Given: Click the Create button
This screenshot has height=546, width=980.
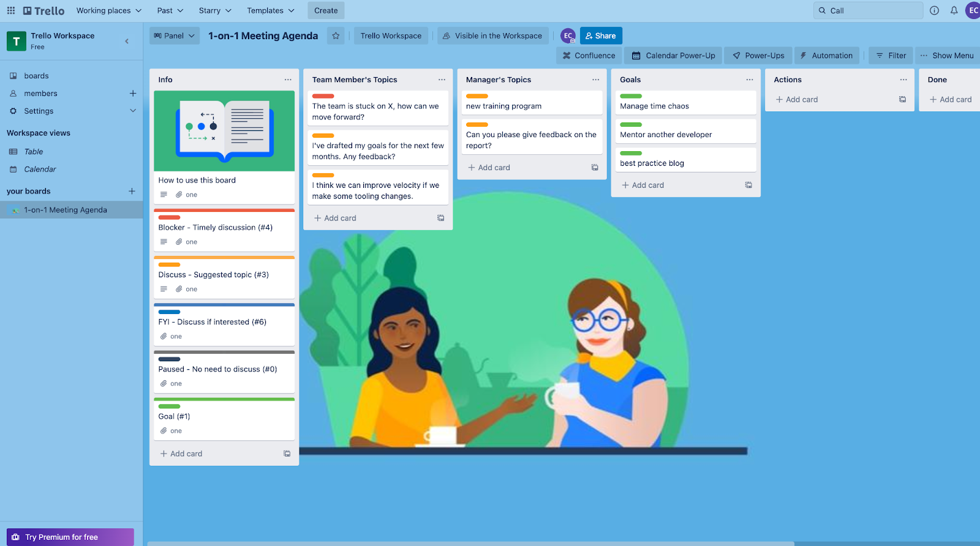Looking at the screenshot, I should [326, 10].
